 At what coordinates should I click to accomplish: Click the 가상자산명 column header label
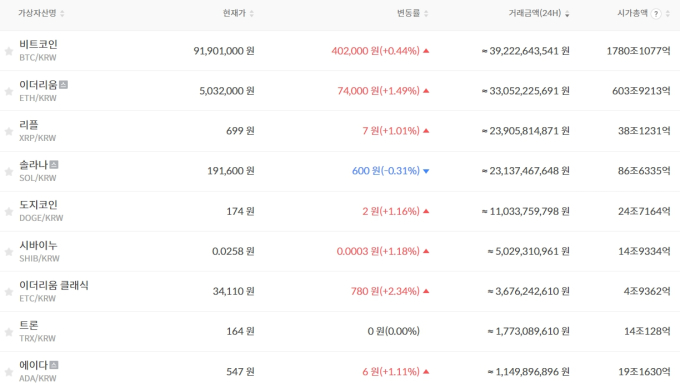click(x=37, y=13)
